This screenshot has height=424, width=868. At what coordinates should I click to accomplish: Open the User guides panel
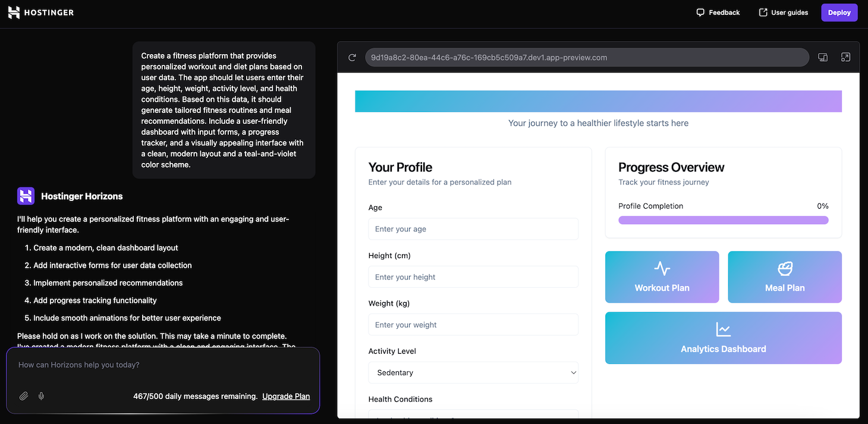pos(783,12)
